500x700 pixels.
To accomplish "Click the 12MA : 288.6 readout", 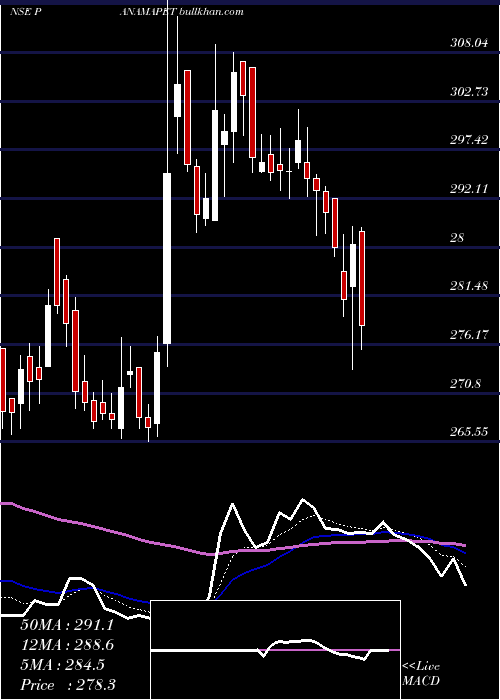I will (x=67, y=645).
